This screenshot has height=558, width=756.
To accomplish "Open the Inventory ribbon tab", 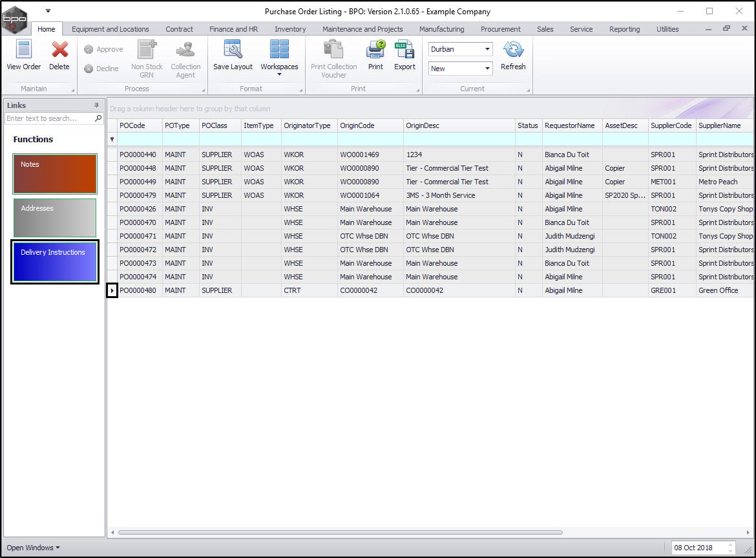I will pyautogui.click(x=290, y=29).
